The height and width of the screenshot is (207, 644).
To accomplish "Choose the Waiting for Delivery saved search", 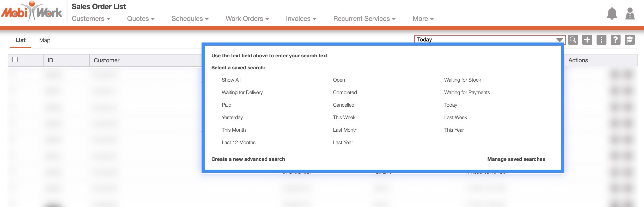I will (242, 92).
